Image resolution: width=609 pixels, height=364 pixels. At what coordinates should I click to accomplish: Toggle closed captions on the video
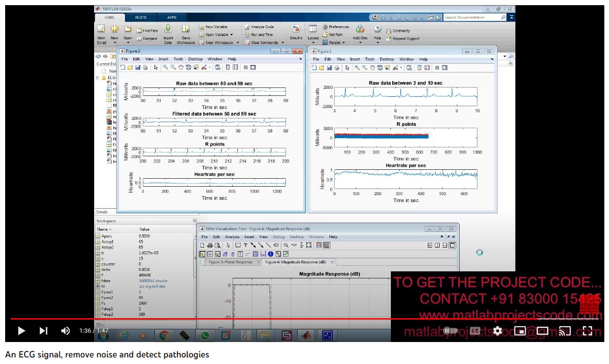pyautogui.click(x=475, y=331)
